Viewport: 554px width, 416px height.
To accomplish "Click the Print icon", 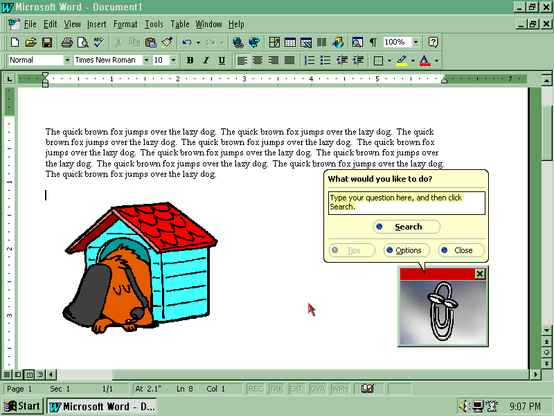I will pos(67,42).
